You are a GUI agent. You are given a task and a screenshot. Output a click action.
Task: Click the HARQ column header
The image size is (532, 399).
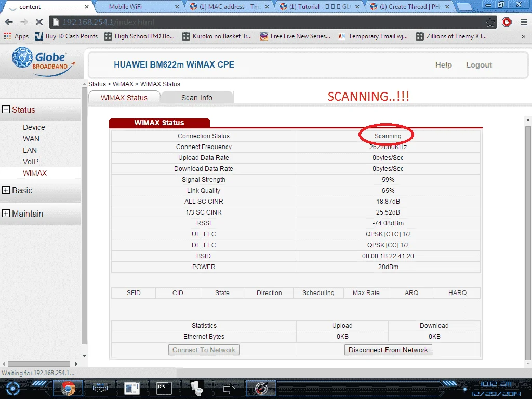[457, 293]
